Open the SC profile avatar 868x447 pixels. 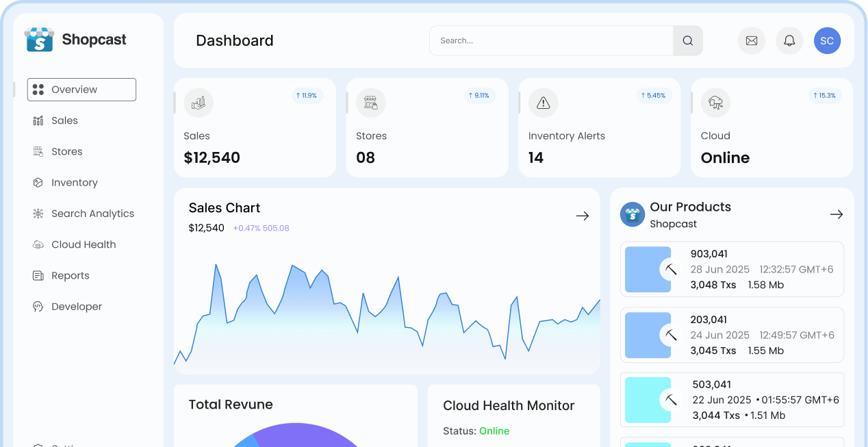click(x=827, y=40)
